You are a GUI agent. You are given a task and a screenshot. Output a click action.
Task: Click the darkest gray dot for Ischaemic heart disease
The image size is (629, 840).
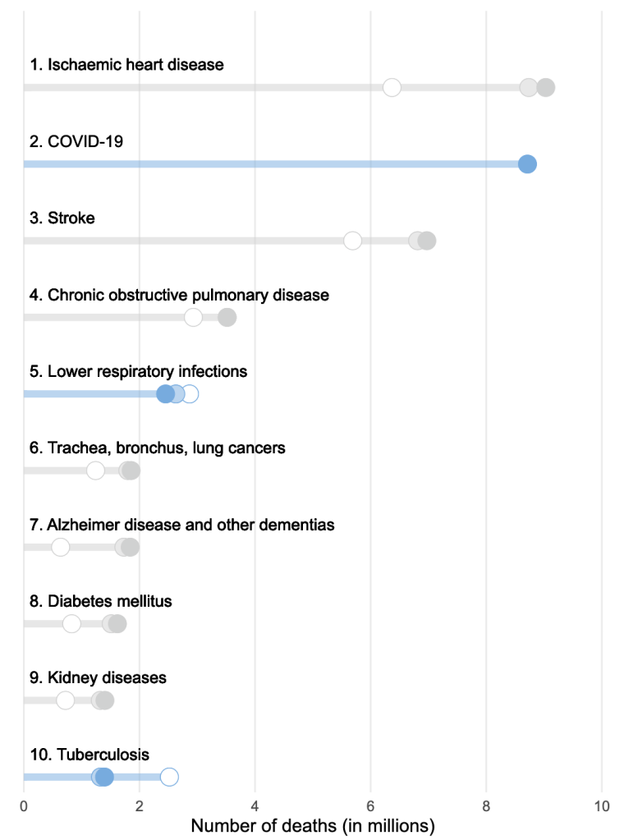click(x=545, y=88)
